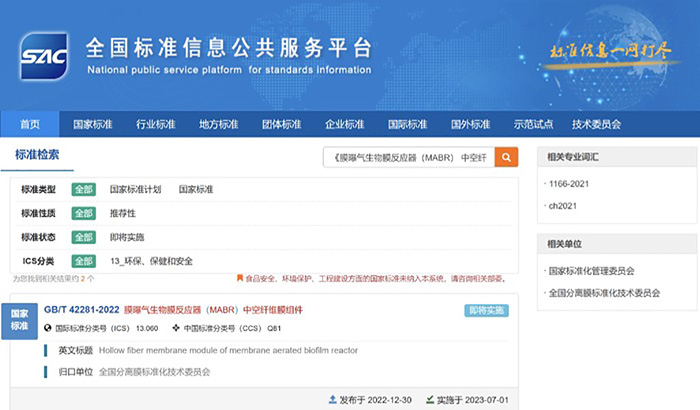
Task: Click the 1166-2021 related term link
Action: tap(569, 184)
